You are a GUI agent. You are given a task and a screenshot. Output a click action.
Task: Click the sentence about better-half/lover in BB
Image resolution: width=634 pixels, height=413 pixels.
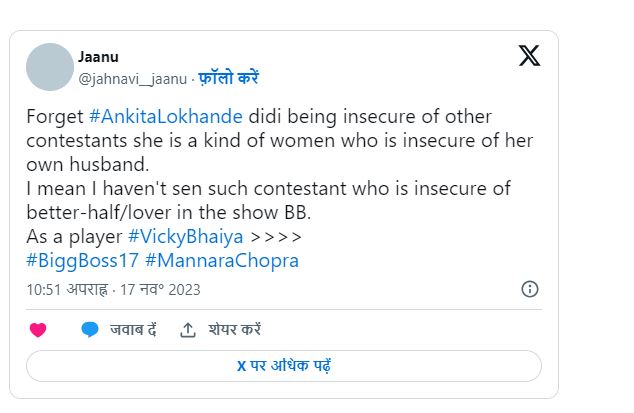point(268,201)
